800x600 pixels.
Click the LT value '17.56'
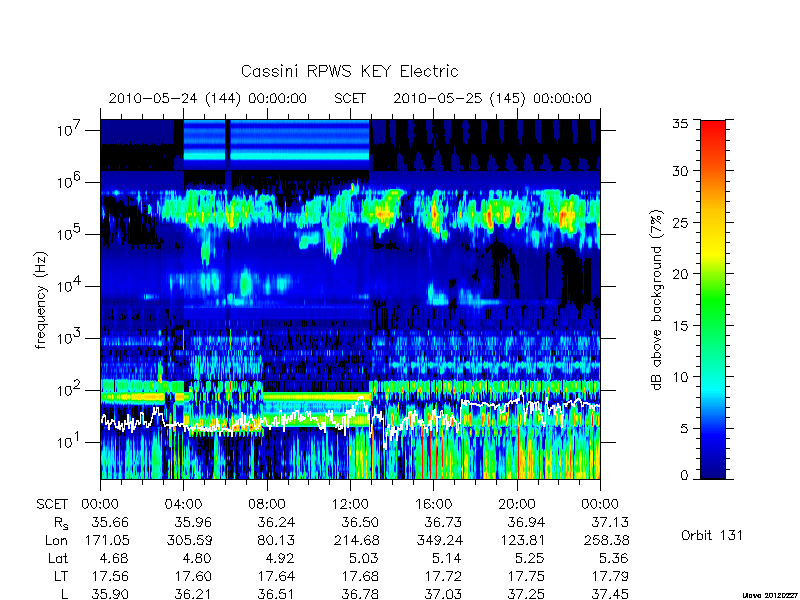point(110,577)
